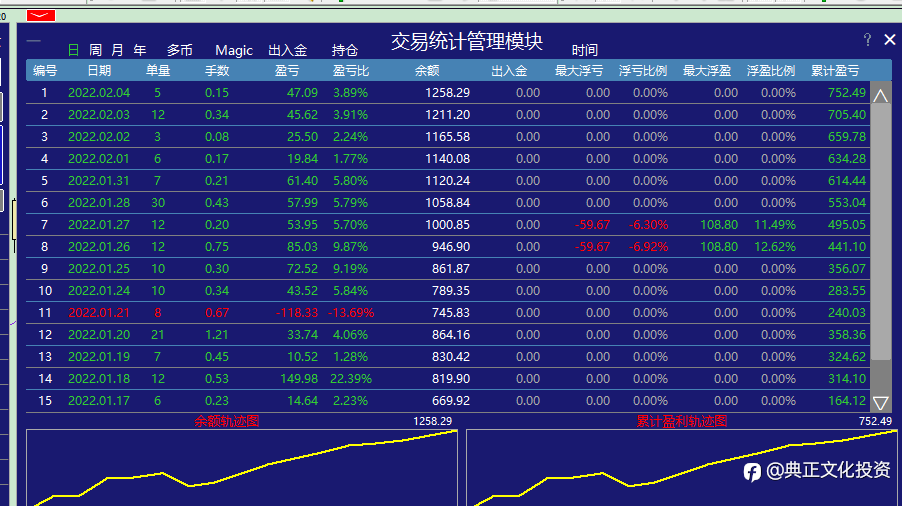The width and height of the screenshot is (902, 506).
Task: Open the Magic tab
Action: tap(234, 51)
